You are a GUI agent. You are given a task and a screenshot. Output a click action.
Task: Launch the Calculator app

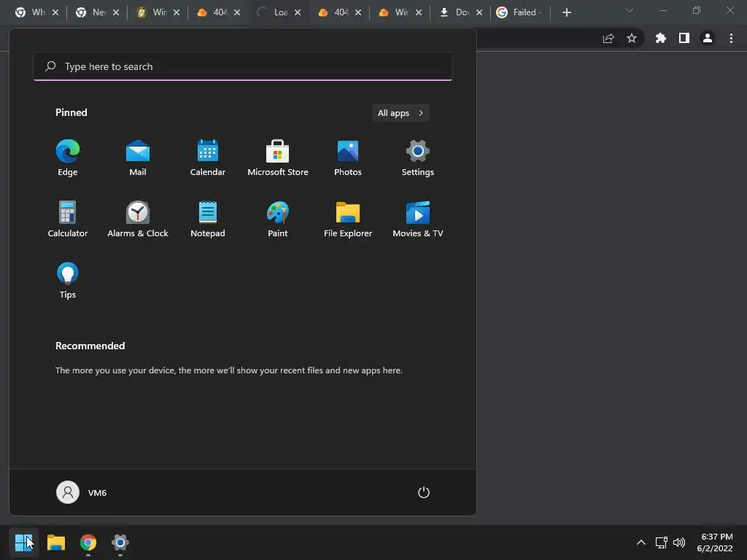68,219
